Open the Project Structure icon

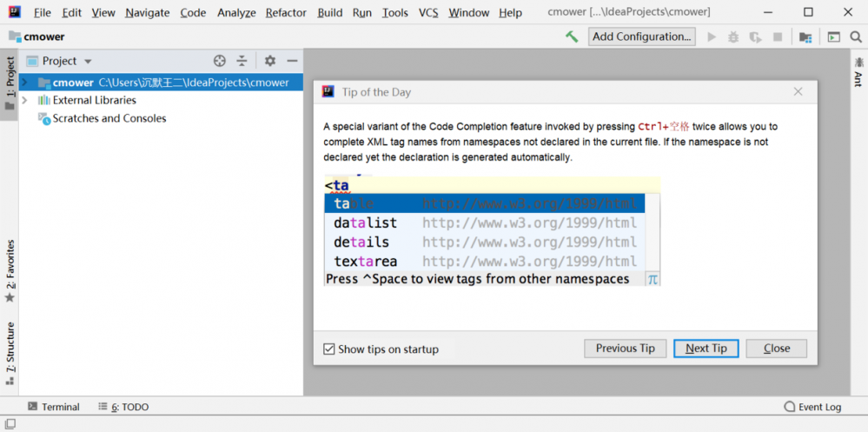[x=806, y=37]
